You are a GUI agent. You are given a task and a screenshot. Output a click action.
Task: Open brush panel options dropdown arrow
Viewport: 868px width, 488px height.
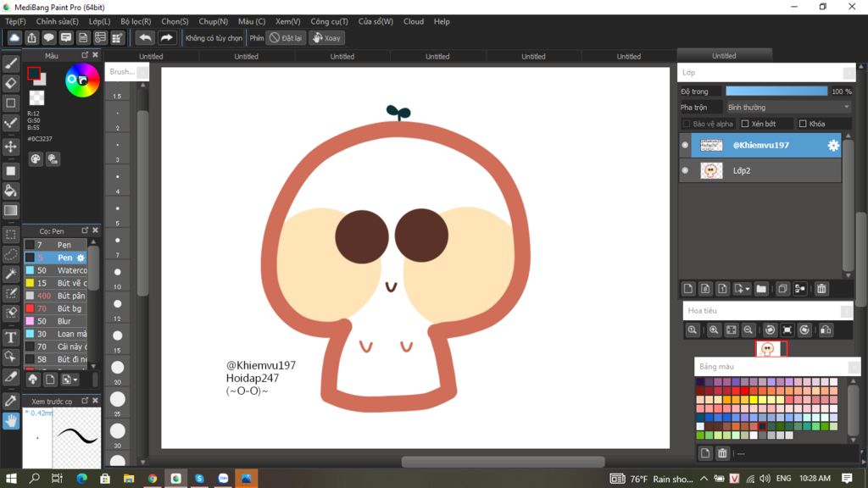point(75,380)
